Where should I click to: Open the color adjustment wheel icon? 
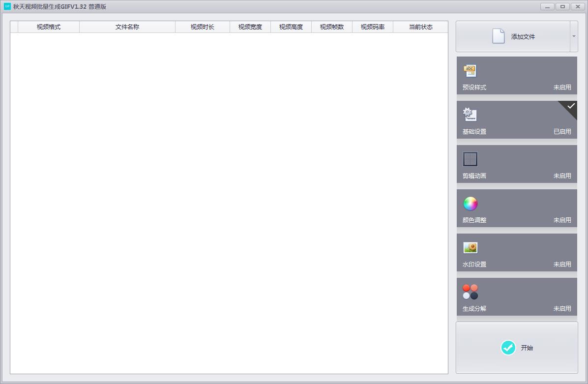[x=470, y=204]
